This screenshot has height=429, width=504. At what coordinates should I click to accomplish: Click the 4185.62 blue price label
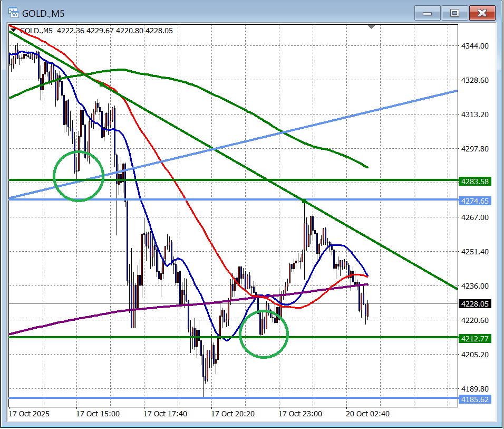coord(475,399)
